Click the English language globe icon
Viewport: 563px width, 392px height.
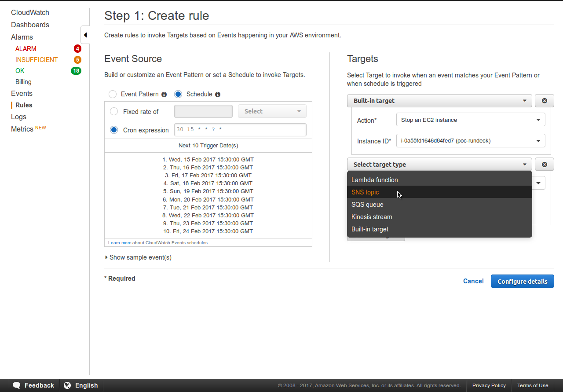pyautogui.click(x=67, y=385)
